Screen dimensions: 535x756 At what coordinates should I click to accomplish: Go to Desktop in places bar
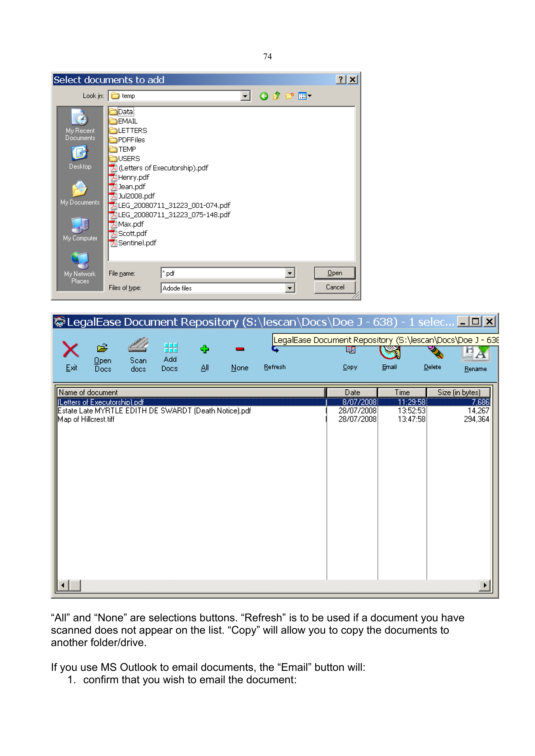[x=80, y=157]
